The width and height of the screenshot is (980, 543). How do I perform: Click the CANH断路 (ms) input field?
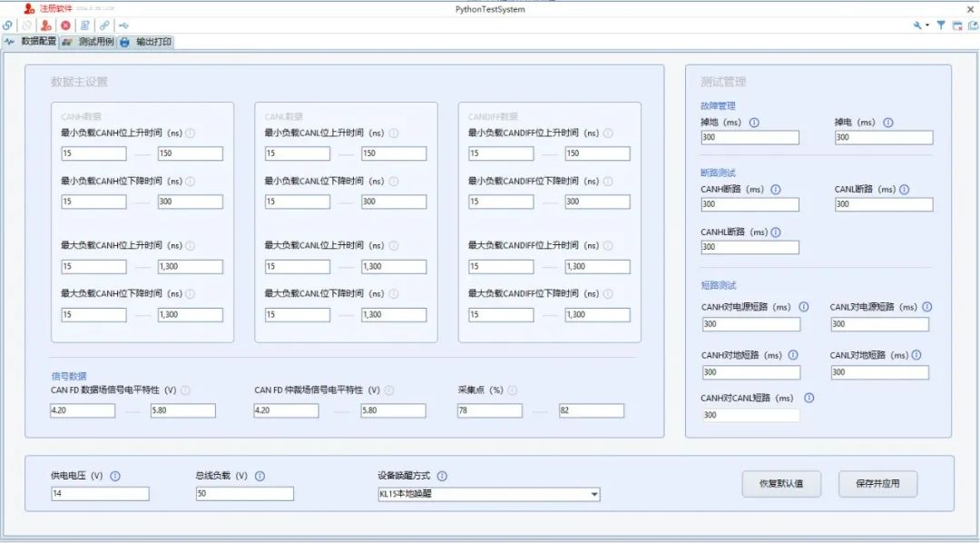click(x=750, y=204)
